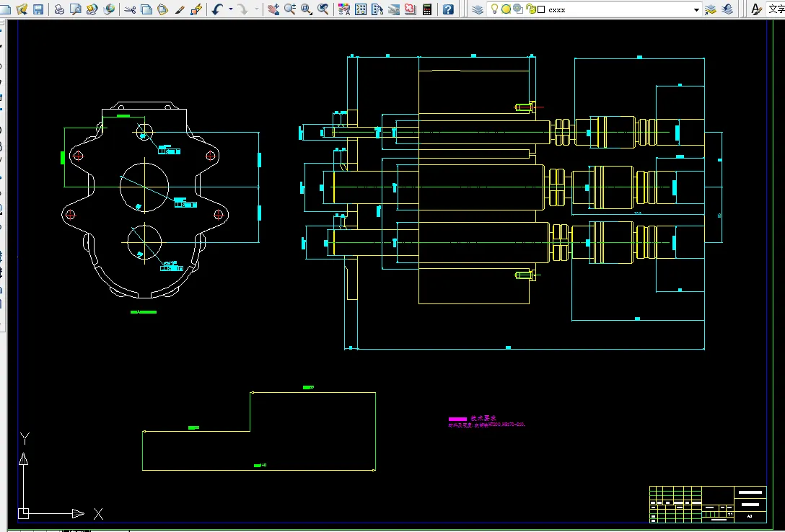
Task: Toggle the layer on/off lightbulb
Action: tap(495, 9)
